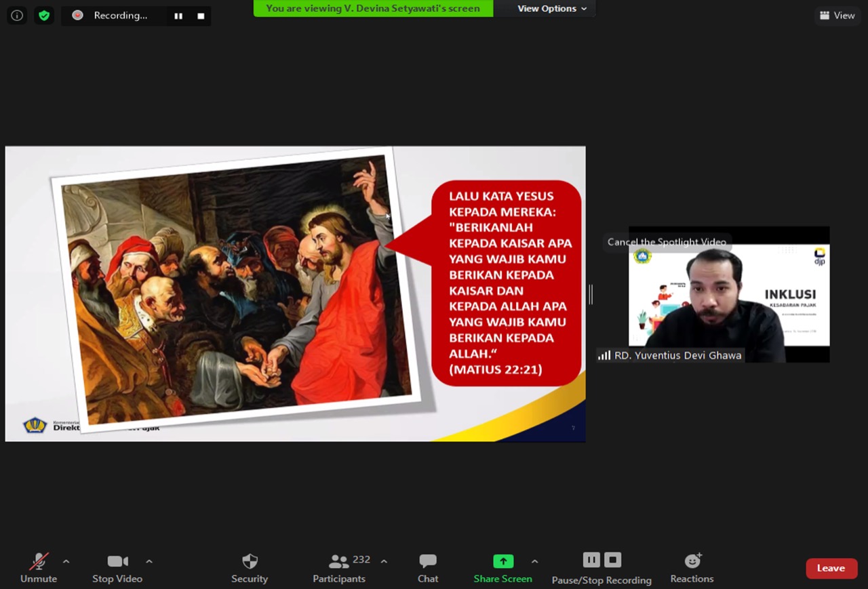Image resolution: width=868 pixels, height=589 pixels.
Task: Click the green encryption shield icon
Action: [x=44, y=15]
